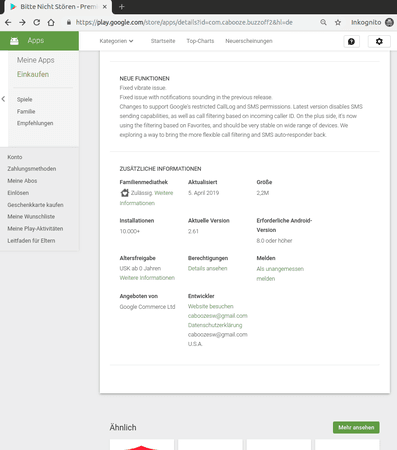Reload the page
Viewport: 397px width, 450px height.
point(37,22)
